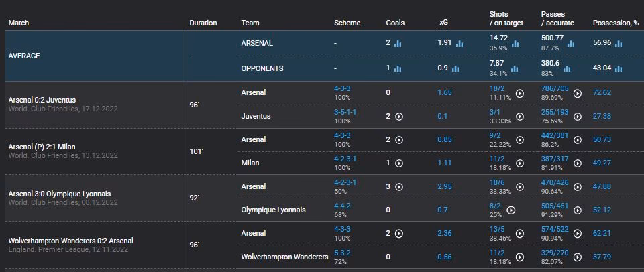Play Wolverhampton Wanderers shots video

click(x=520, y=258)
